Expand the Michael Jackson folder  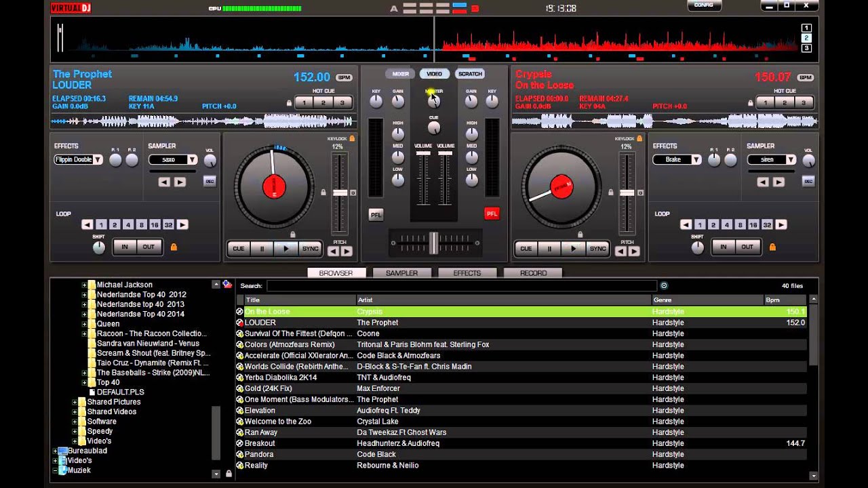(x=84, y=285)
